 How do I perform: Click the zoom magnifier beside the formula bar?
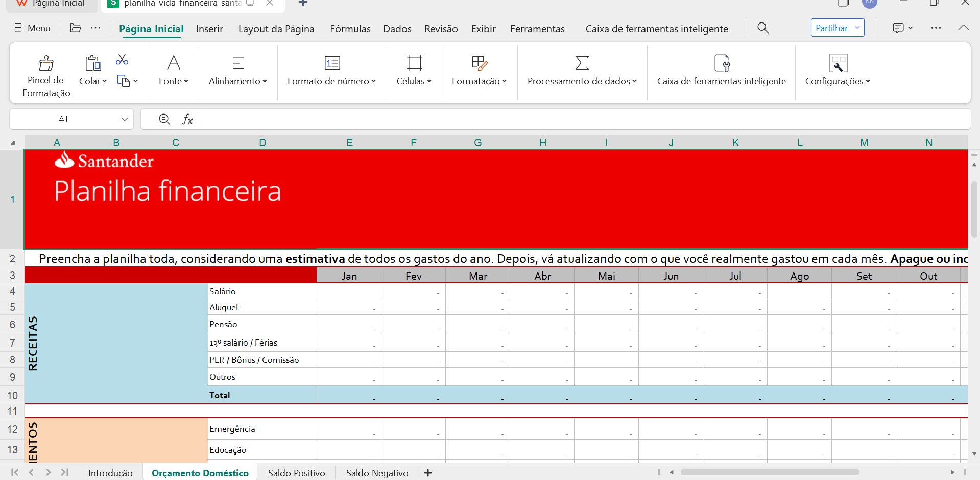click(164, 119)
